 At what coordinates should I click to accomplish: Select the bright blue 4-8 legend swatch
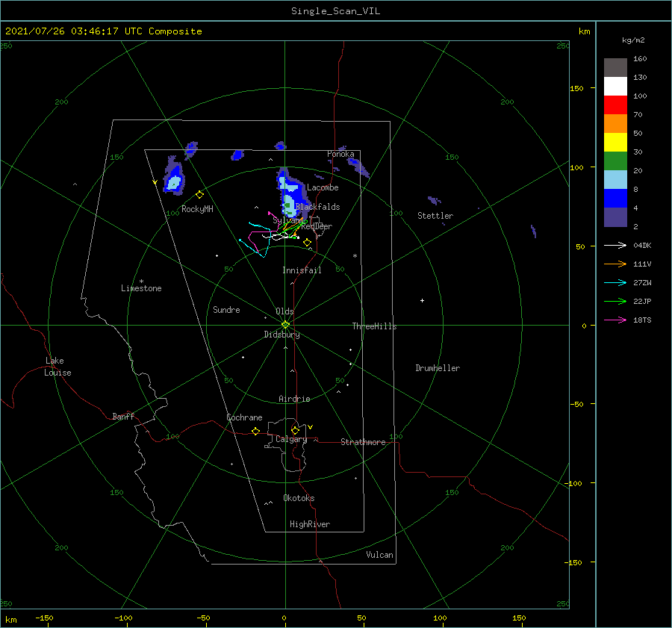(x=615, y=199)
